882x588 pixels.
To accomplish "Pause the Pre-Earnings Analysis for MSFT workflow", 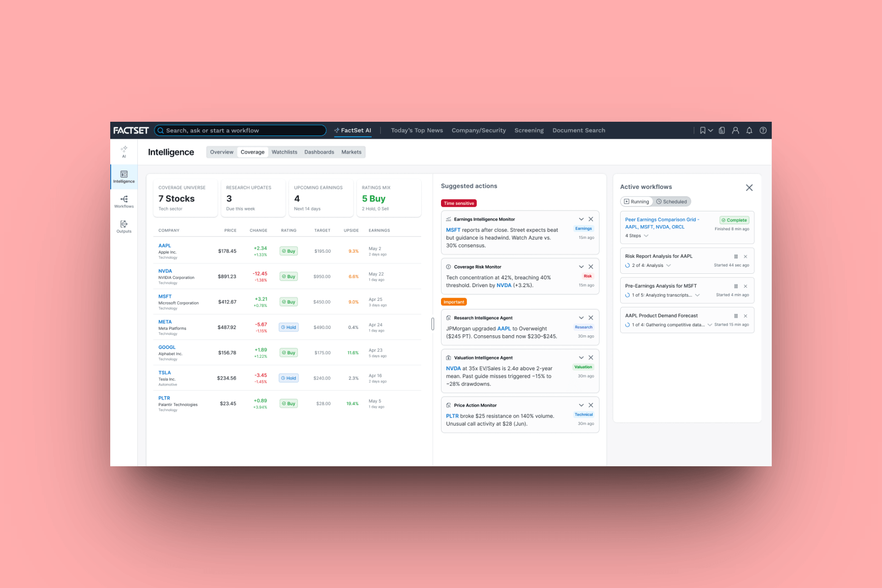I will pyautogui.click(x=736, y=286).
